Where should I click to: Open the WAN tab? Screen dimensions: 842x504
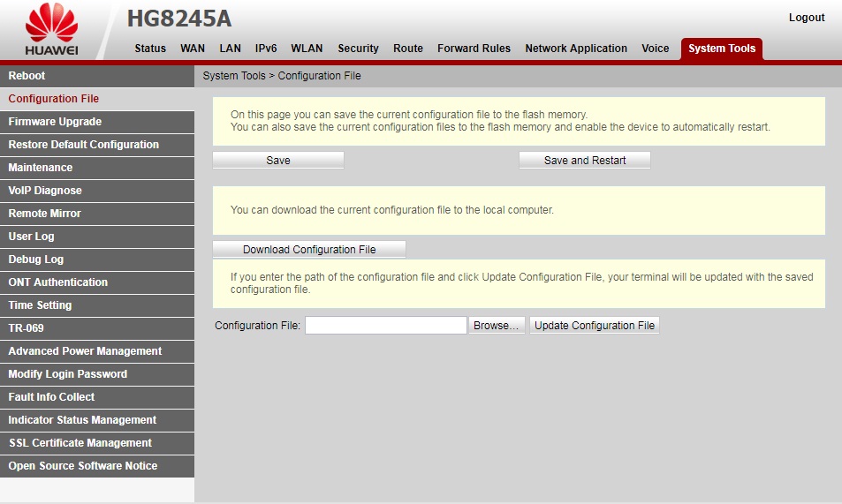tap(193, 49)
